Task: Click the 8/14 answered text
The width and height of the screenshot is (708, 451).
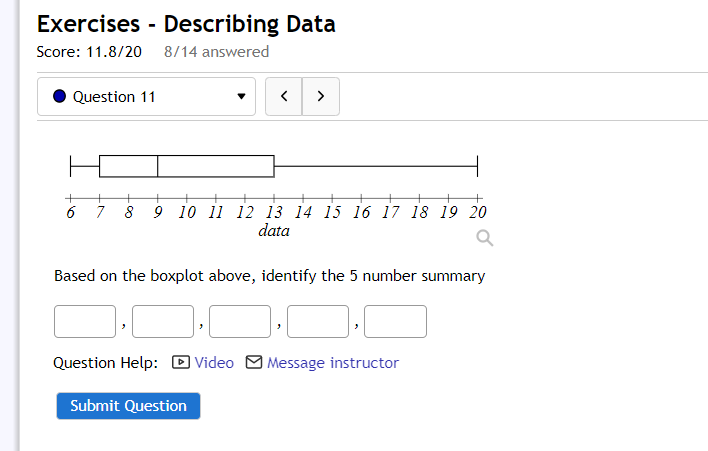Action: (x=216, y=51)
